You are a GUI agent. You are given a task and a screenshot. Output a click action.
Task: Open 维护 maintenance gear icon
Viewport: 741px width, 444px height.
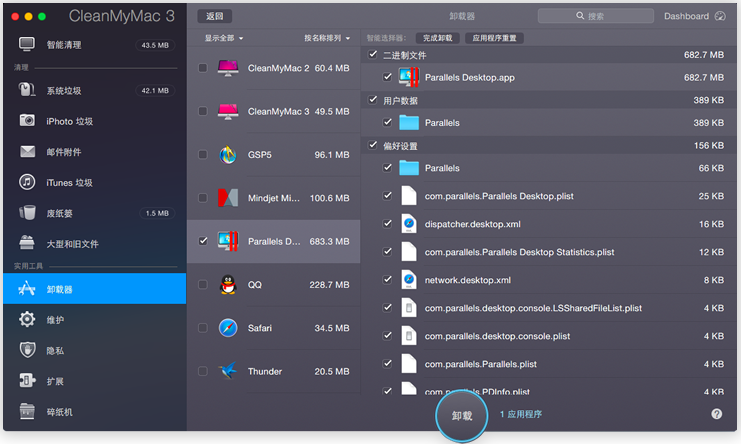[27, 319]
